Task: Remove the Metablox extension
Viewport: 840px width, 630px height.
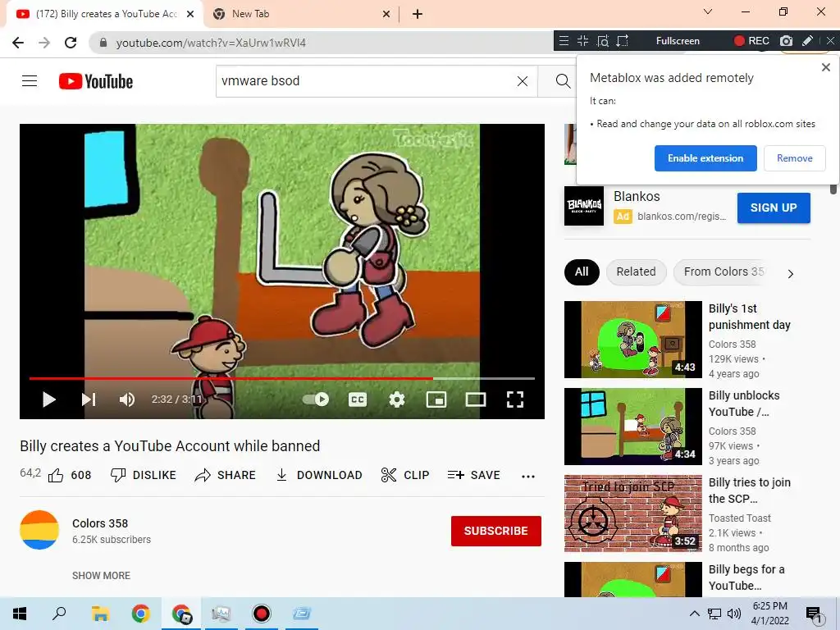Action: (794, 158)
